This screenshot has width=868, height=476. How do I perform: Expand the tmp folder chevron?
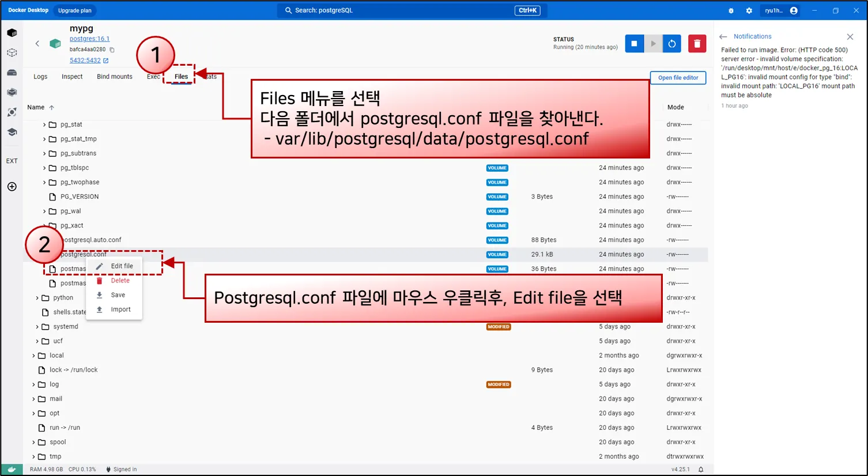33,456
